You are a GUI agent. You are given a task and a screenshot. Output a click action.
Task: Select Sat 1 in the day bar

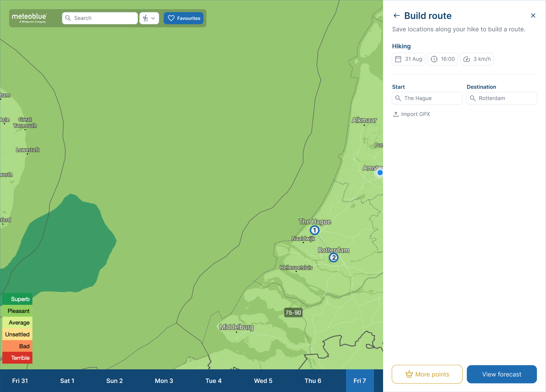pos(67,381)
